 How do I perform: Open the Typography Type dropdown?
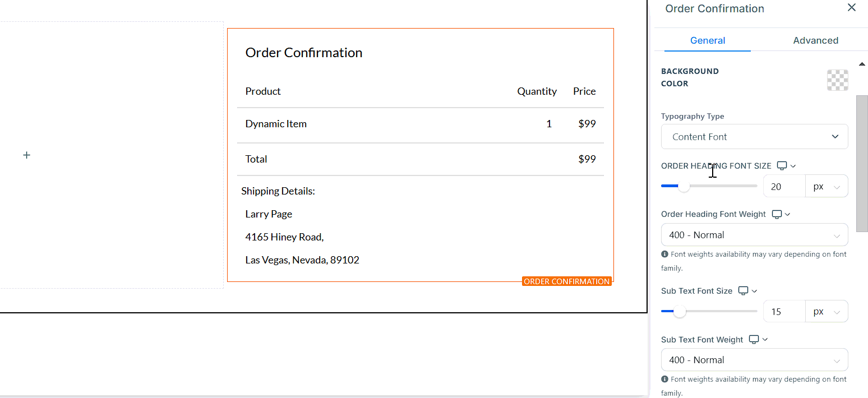pos(754,137)
